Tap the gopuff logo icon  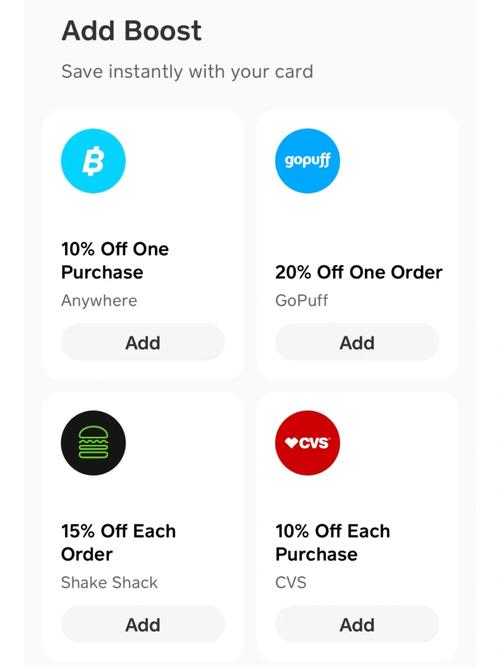[x=307, y=161]
